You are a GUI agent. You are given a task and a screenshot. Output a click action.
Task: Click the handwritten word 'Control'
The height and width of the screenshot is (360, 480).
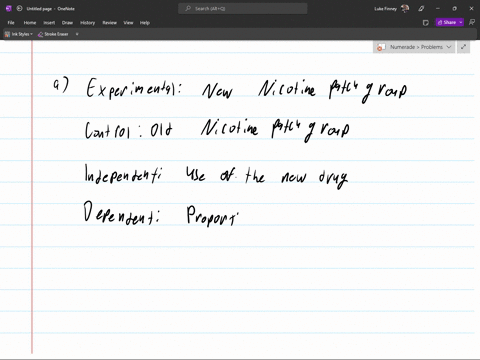click(107, 130)
